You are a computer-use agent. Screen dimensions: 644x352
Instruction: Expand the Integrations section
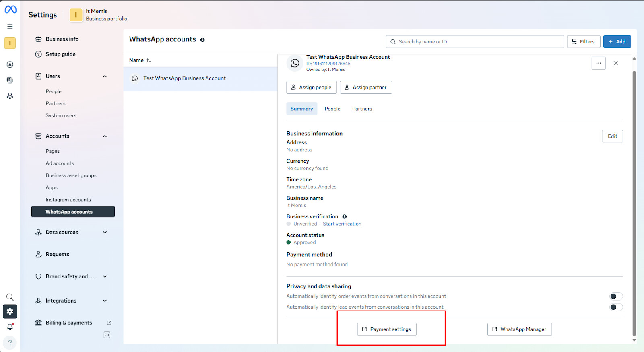click(x=105, y=301)
